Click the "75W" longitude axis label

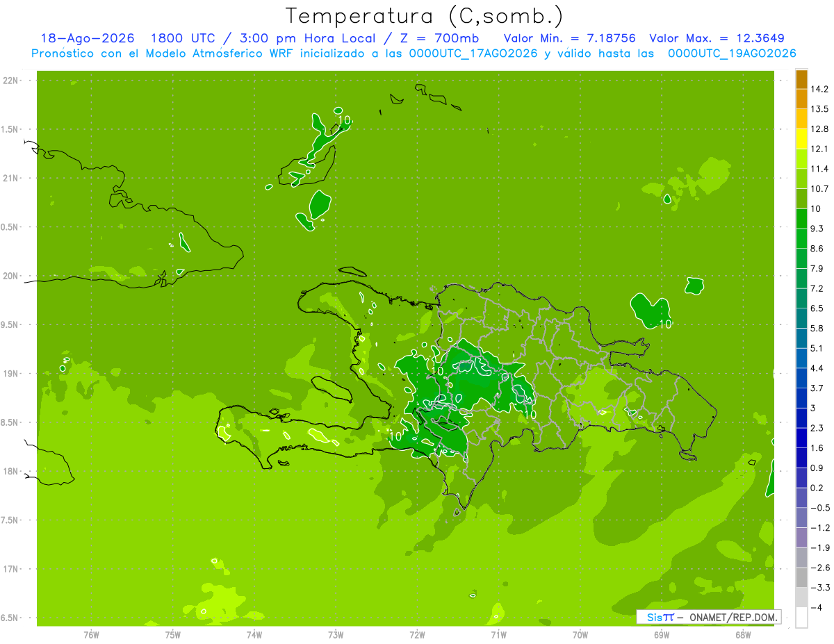click(x=173, y=634)
